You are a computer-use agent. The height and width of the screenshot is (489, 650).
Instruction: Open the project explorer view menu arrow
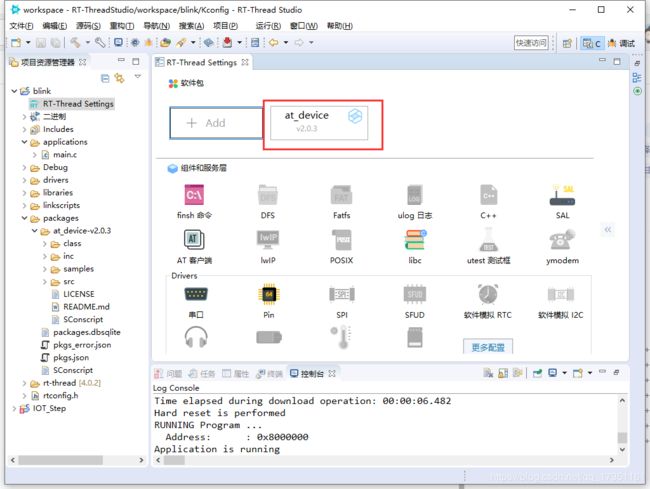click(x=138, y=77)
